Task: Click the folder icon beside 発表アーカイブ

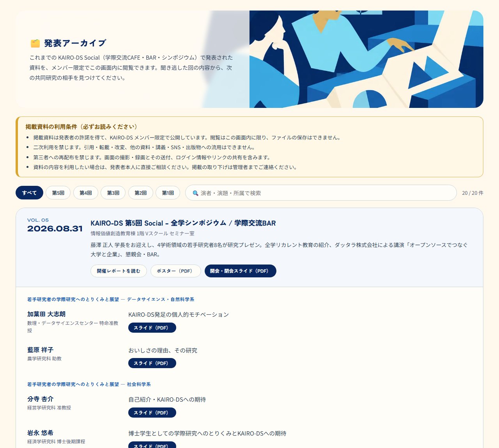Action: [35, 43]
